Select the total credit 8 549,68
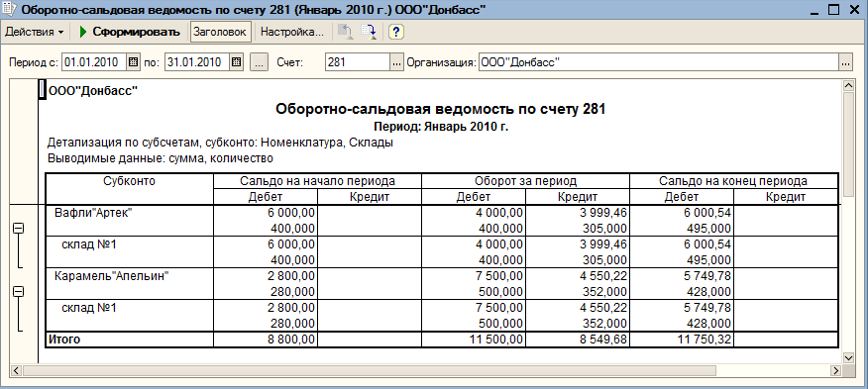The height and width of the screenshot is (389, 868). tap(603, 340)
